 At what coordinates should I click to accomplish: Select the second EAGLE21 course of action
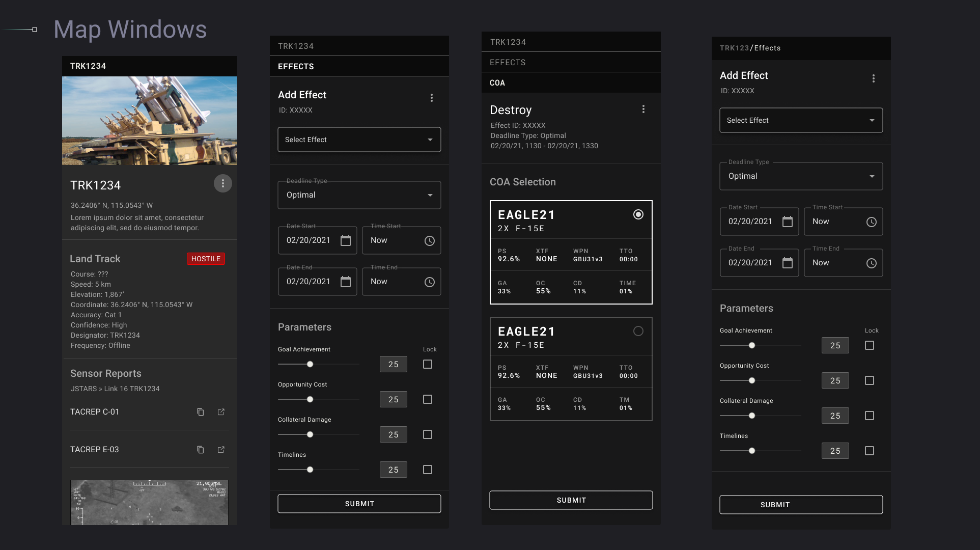coord(638,331)
